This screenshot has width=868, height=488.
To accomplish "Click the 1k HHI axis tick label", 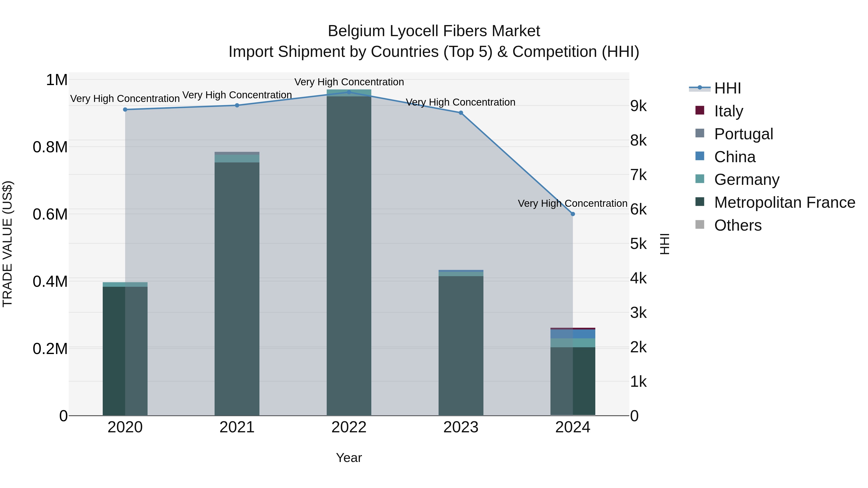I will (x=638, y=381).
